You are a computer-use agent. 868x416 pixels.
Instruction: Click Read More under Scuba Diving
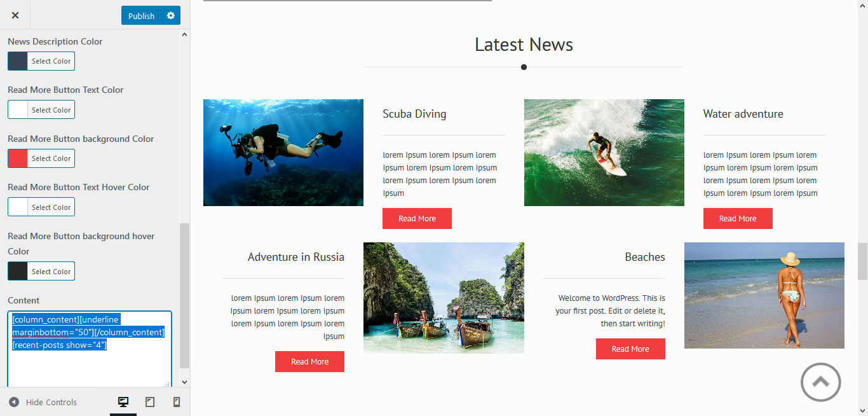coord(417,218)
